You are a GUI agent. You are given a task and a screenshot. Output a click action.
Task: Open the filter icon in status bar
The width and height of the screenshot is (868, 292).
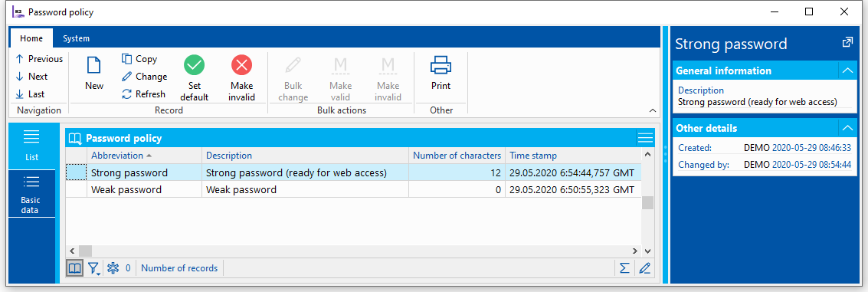click(93, 269)
